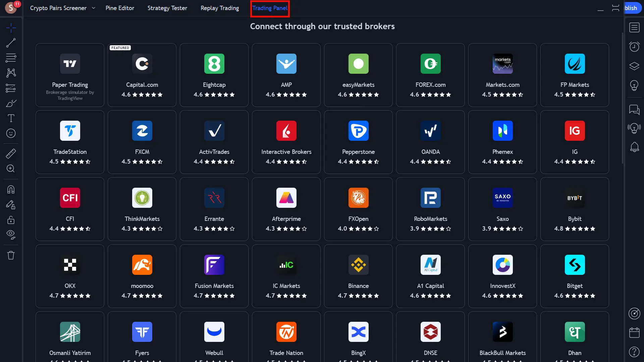644x362 pixels.
Task: Select the crosshair cursor tool
Action: (11, 28)
